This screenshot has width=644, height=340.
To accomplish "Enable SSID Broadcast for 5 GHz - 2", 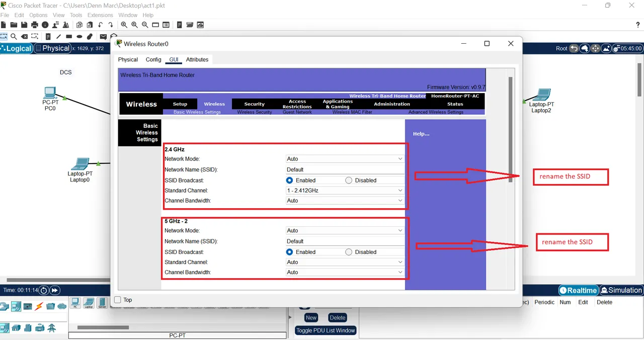I will point(290,252).
